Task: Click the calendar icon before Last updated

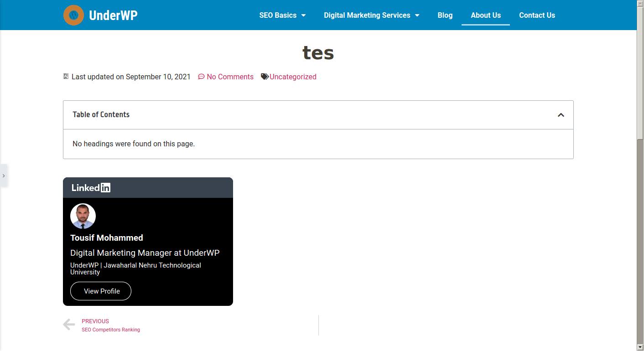Action: (x=66, y=77)
